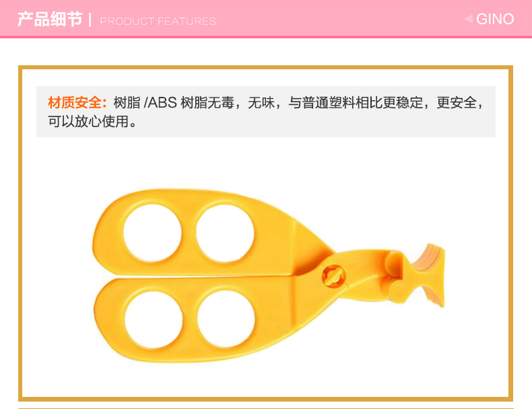532x409 pixels.
Task: Select the 产品细节 heading
Action: (50, 19)
